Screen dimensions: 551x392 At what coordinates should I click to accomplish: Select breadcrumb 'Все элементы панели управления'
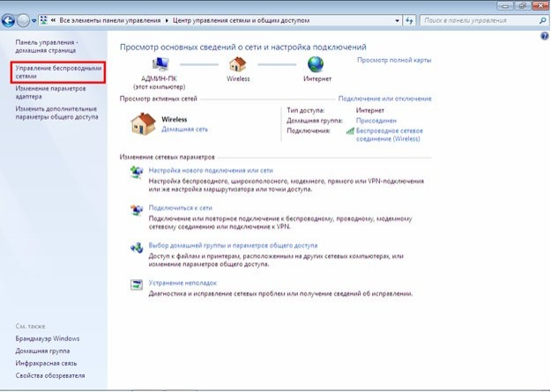[109, 21]
